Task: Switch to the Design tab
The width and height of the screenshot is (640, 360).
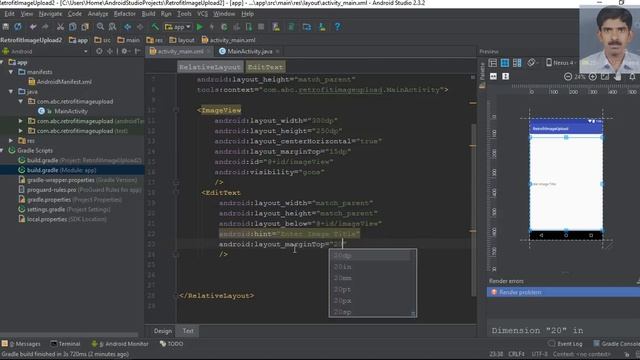Action: coord(163,331)
